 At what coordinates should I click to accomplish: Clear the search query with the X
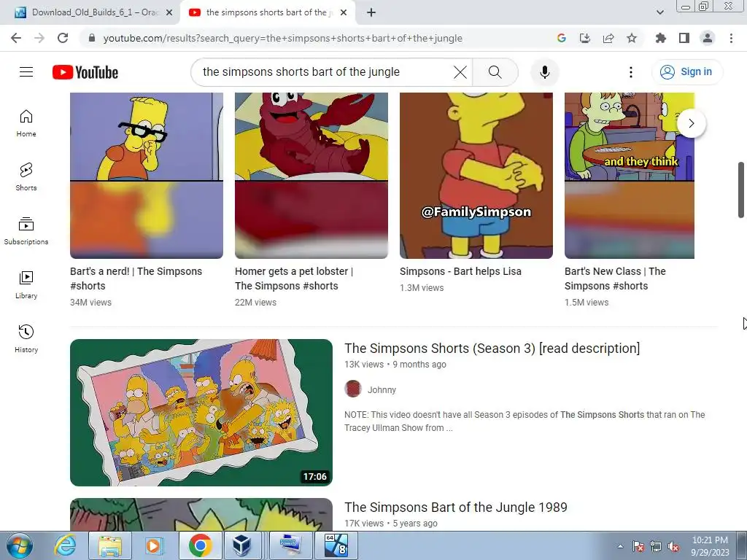tap(460, 72)
